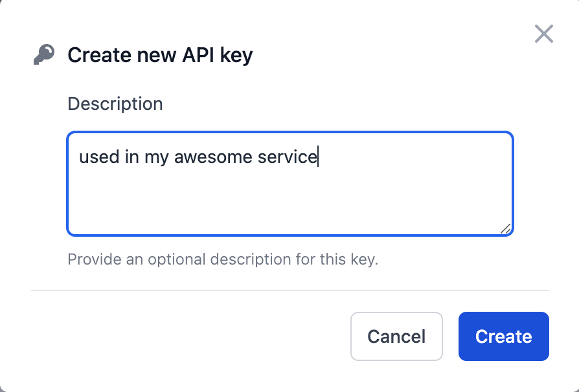Click the Description field label
579x392 pixels.
coord(115,103)
